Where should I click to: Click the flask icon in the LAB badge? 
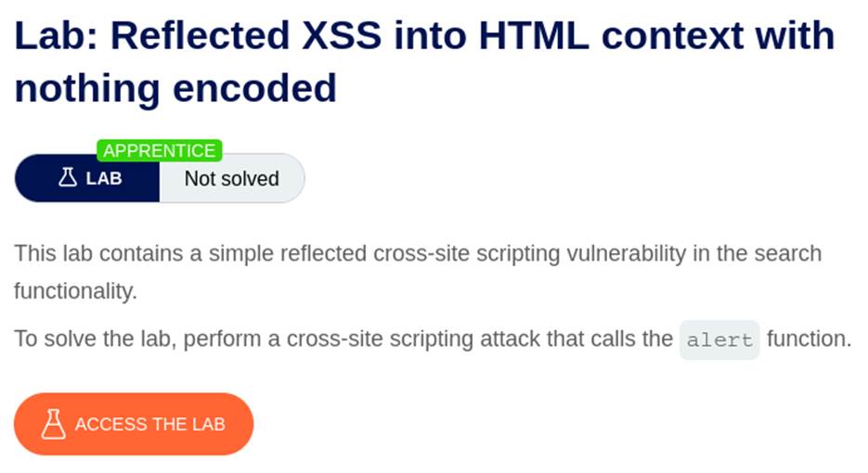[x=67, y=178]
